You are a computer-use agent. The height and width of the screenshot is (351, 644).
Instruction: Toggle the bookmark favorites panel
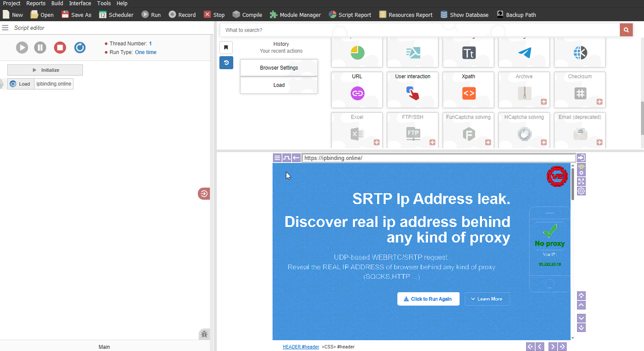pyautogui.click(x=226, y=48)
